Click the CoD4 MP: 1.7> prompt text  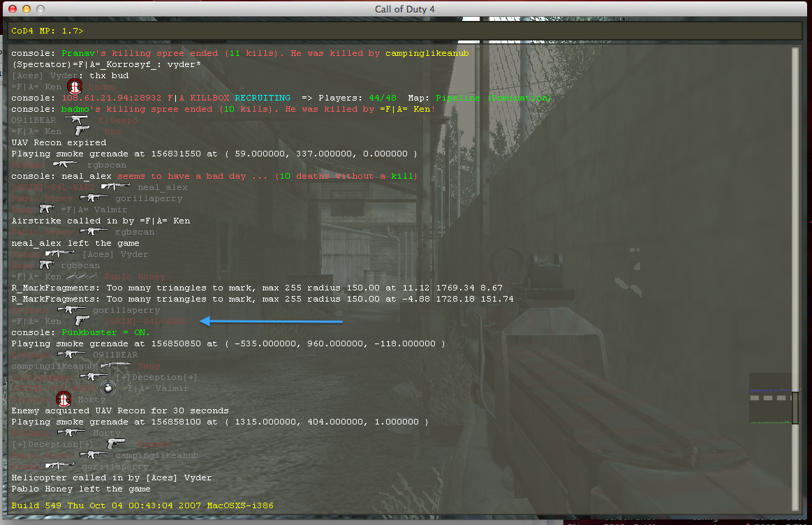47,31
